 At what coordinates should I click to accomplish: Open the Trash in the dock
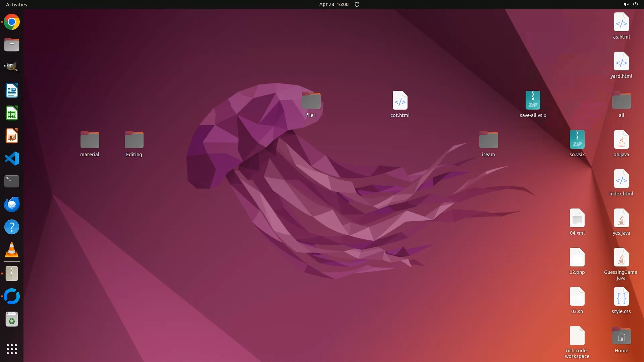12,319
